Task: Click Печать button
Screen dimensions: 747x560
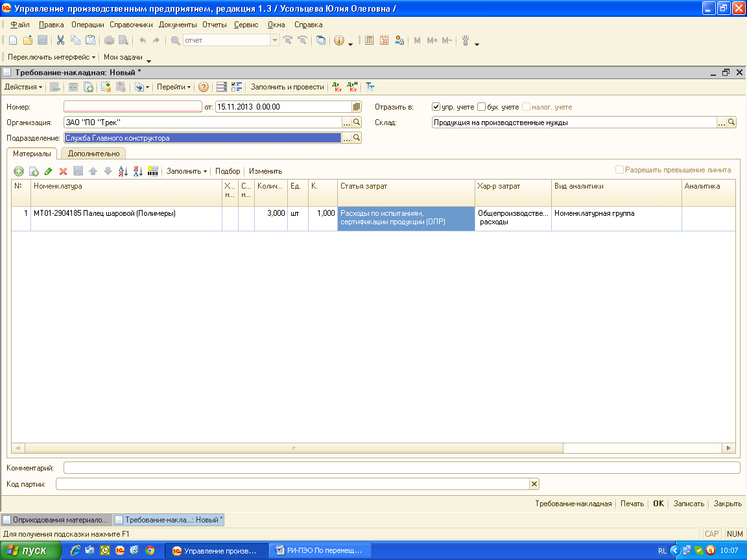Action: click(632, 504)
